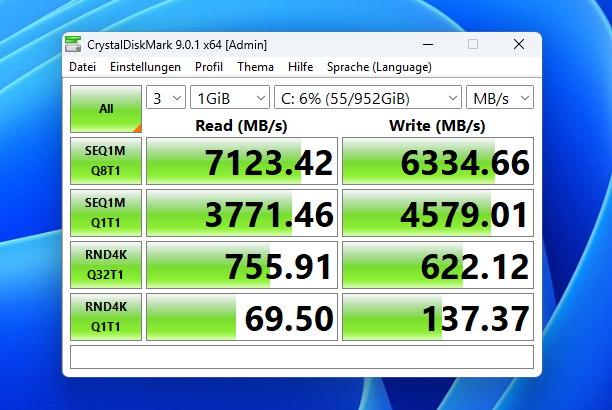The image size is (612, 410).
Task: Open the Thema menu
Action: [x=255, y=67]
